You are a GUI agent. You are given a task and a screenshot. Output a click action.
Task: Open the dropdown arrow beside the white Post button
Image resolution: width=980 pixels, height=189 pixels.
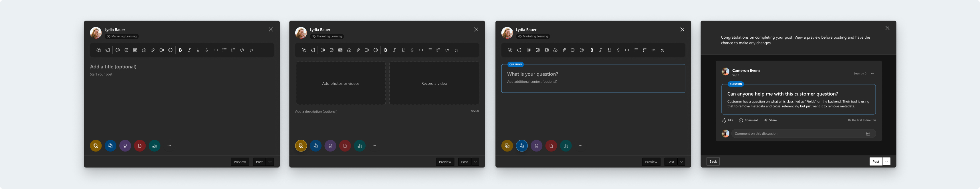pyautogui.click(x=886, y=162)
